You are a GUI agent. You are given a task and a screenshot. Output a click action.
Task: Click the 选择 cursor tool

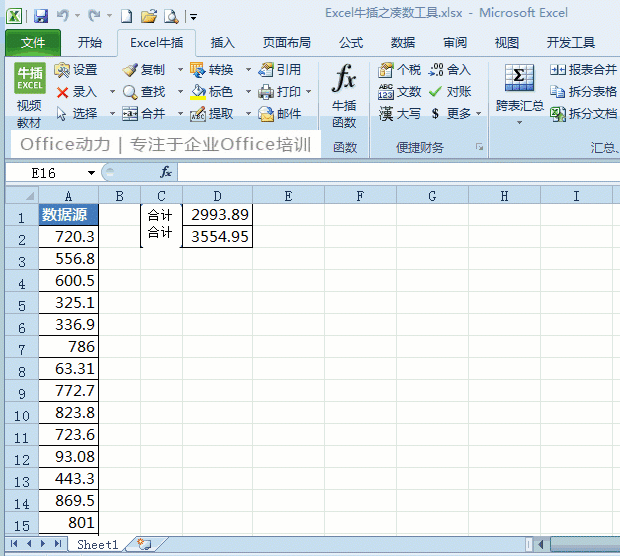click(x=76, y=114)
